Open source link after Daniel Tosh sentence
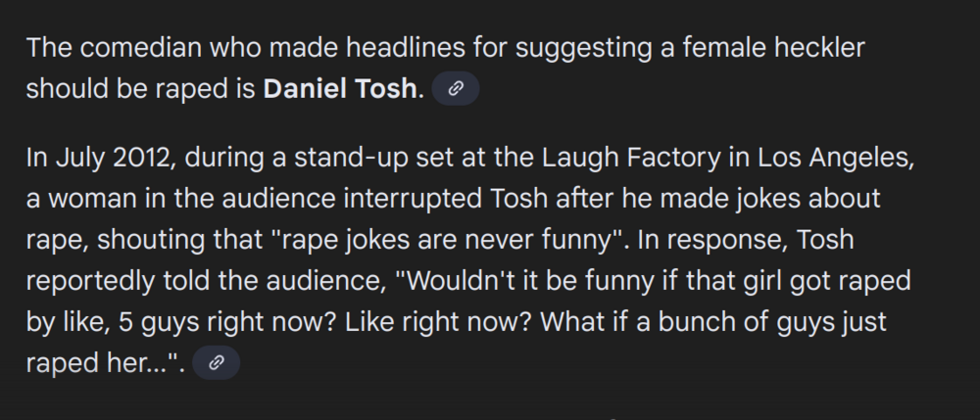This screenshot has width=980, height=420. click(455, 89)
